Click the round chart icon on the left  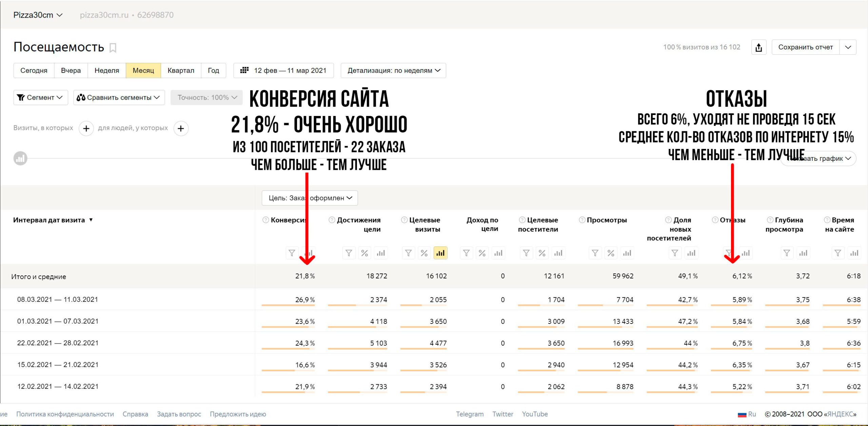point(20,158)
